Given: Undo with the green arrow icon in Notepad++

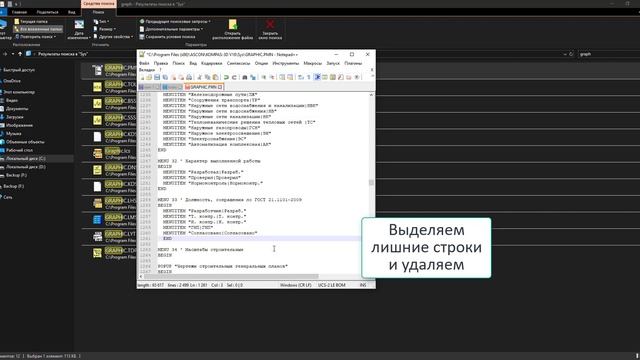Looking at the screenshot, I should 226,77.
